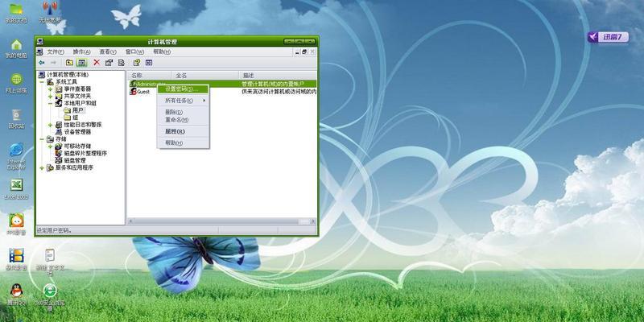Expand the 事件查看器 tree node

(50, 89)
